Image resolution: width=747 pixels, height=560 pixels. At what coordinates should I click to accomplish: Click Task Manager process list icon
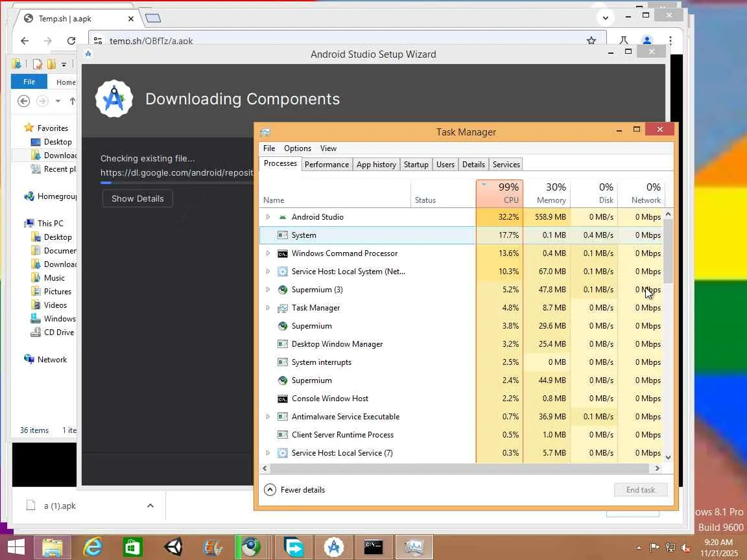coord(283,308)
